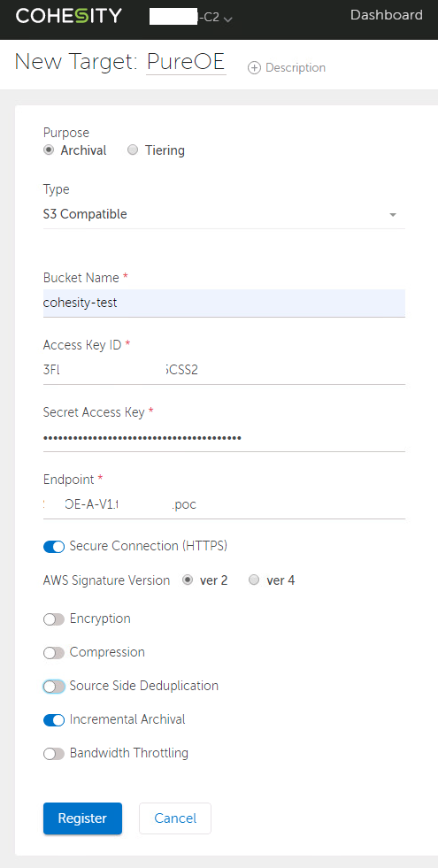Click the target name PureOE field
The height and width of the screenshot is (868, 438).
186,62
